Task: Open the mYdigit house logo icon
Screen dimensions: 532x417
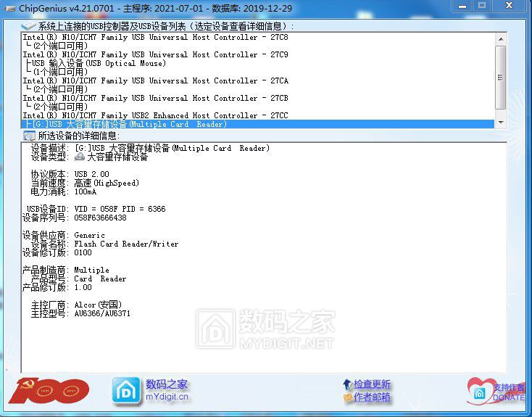Action: coord(126,391)
